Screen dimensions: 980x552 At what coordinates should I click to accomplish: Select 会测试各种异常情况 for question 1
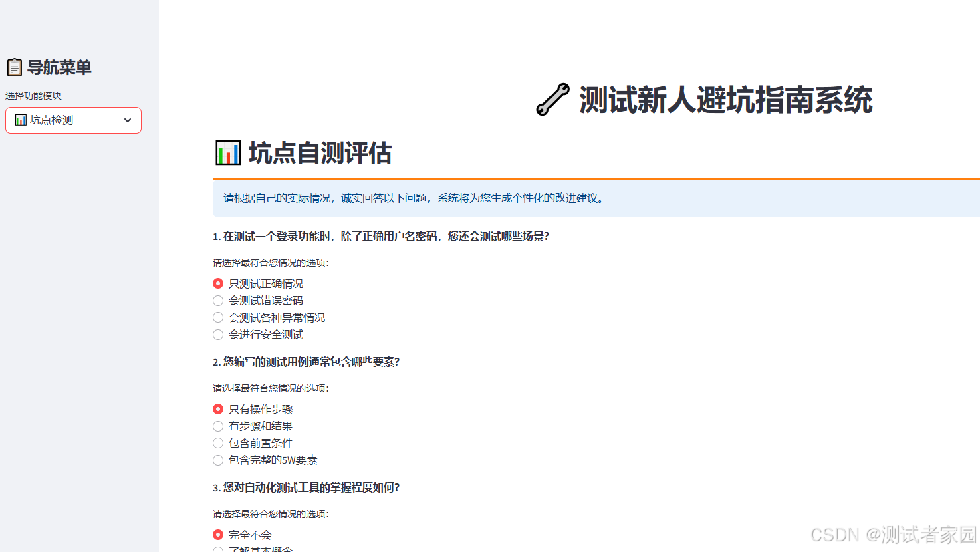pyautogui.click(x=217, y=317)
